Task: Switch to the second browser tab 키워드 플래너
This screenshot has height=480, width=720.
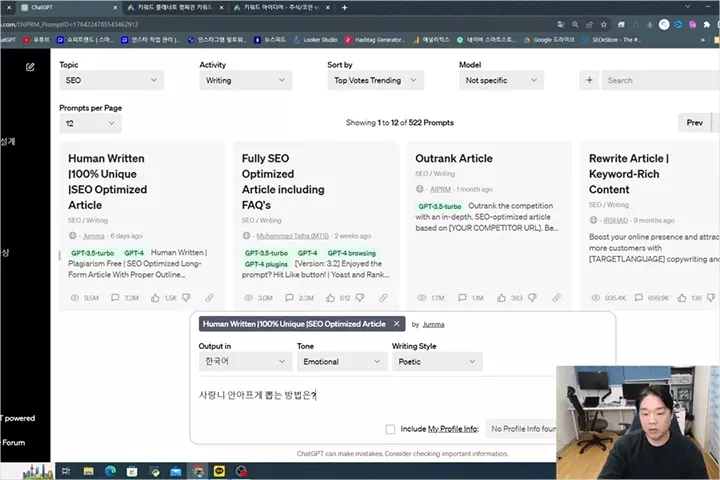Action: (x=174, y=7)
